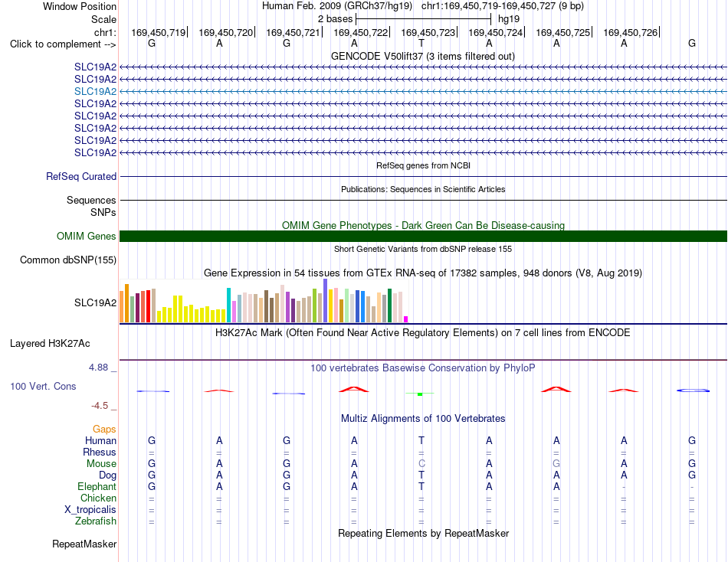Select the Zebrafish species label
Viewport: 728px width, 562px height.
[x=96, y=521]
